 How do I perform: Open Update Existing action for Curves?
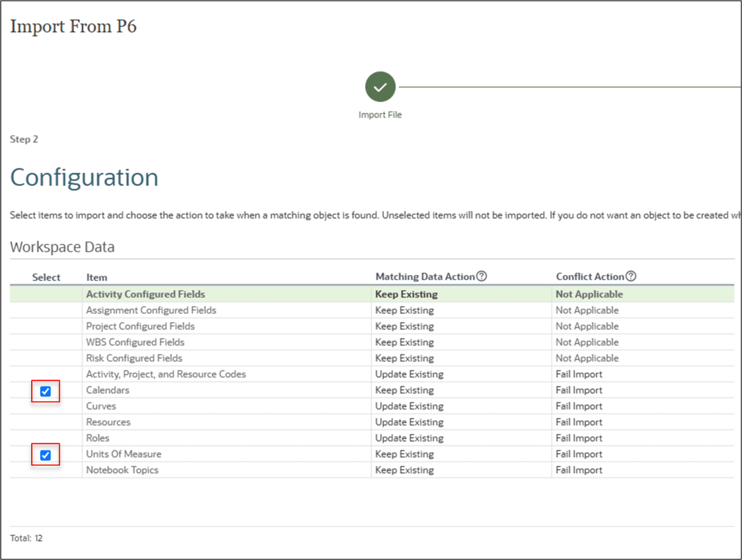click(409, 406)
